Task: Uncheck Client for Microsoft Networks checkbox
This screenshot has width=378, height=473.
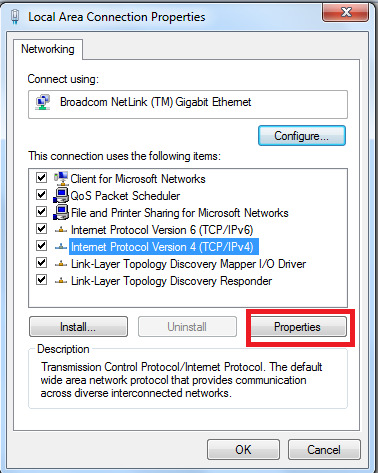Action: [41, 177]
